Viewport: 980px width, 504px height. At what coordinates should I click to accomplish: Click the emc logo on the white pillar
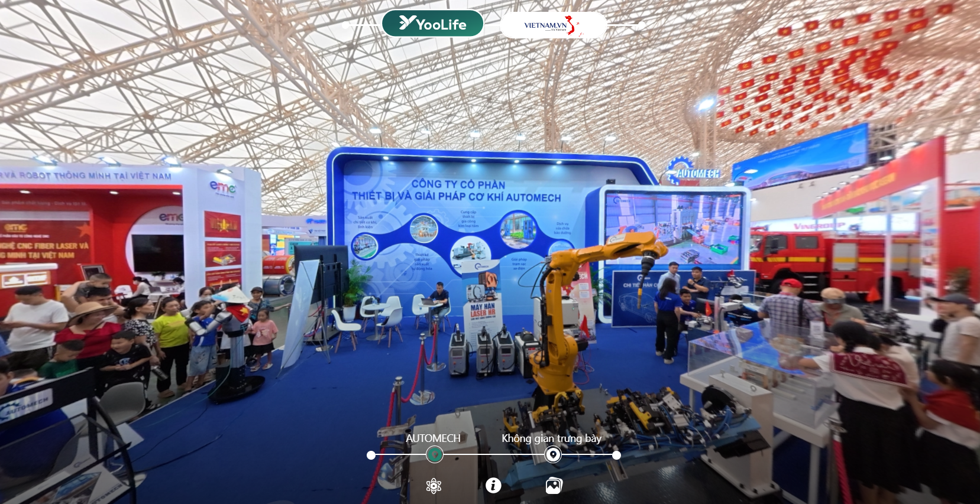tap(222, 187)
